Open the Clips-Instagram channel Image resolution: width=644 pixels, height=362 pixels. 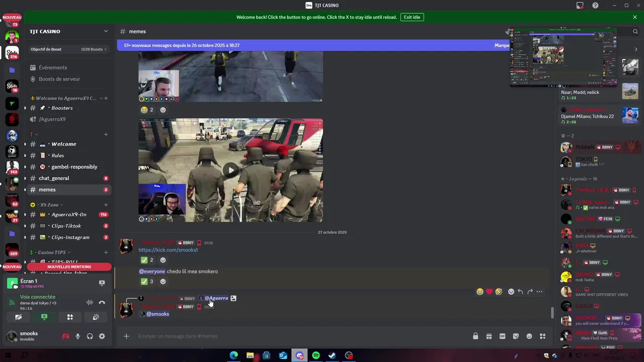[x=69, y=237]
